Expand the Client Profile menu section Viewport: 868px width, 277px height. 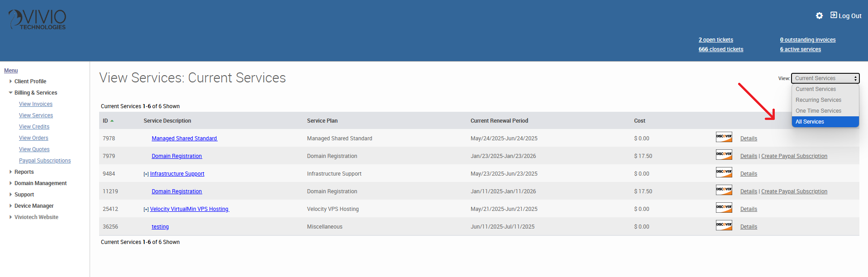[x=11, y=81]
